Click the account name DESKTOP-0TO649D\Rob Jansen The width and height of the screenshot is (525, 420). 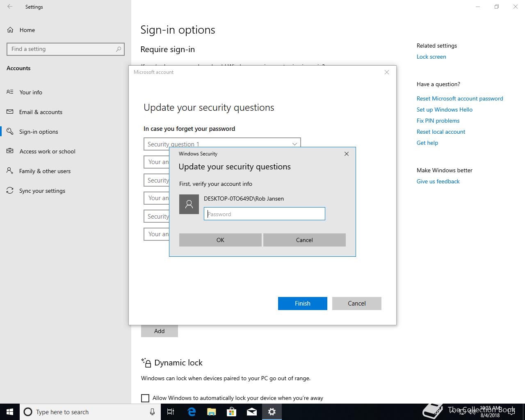244,199
